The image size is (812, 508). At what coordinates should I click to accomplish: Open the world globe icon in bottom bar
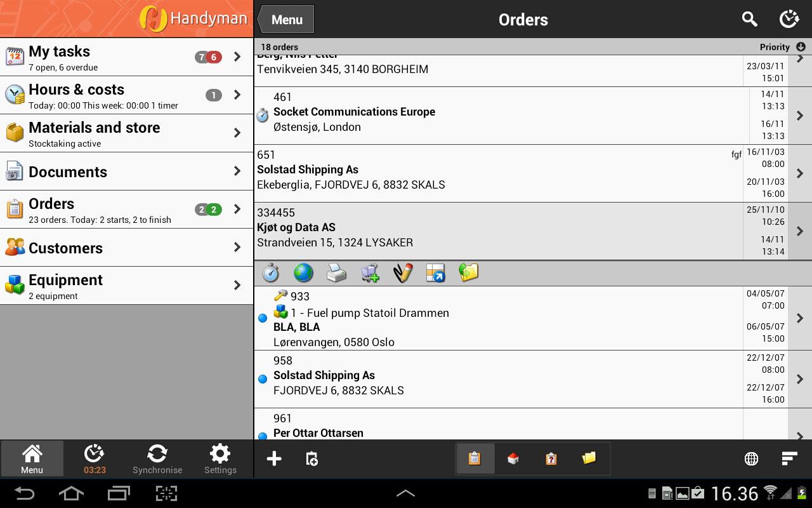coord(752,458)
